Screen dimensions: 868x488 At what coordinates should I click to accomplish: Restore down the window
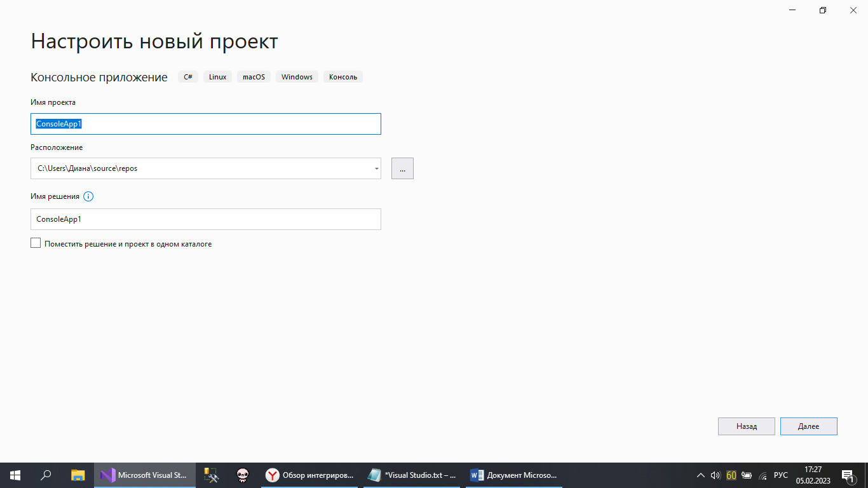tap(823, 10)
